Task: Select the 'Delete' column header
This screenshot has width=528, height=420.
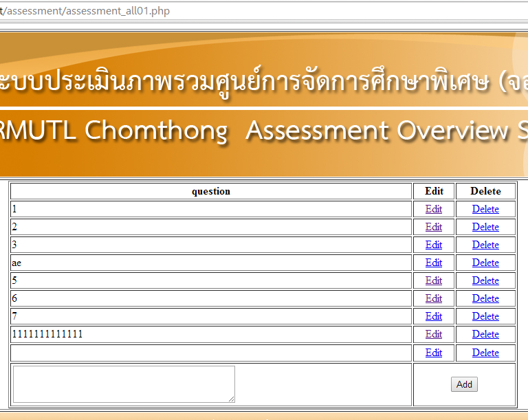Action: pyautogui.click(x=485, y=191)
